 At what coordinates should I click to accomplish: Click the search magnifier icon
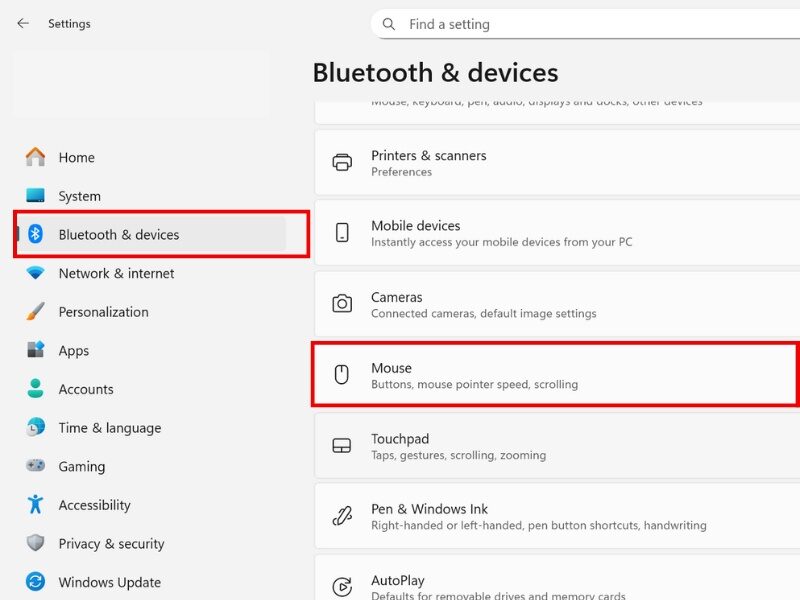(389, 24)
